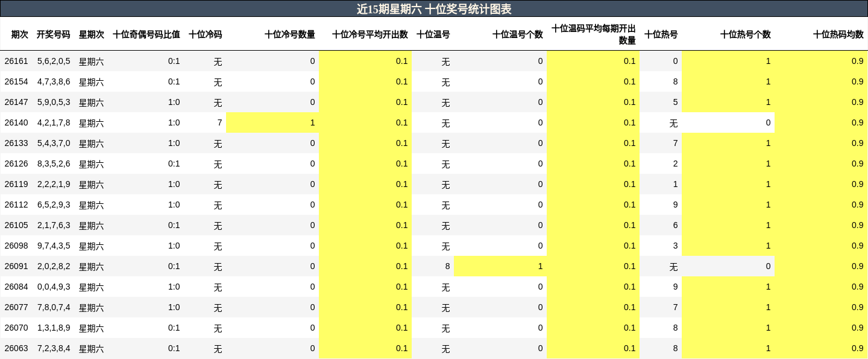Click issue number 26098
The width and height of the screenshot is (868, 359).
point(16,246)
